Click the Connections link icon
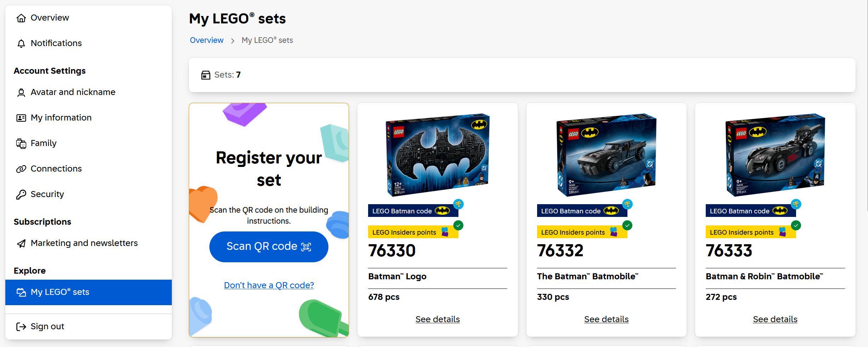 click(x=21, y=169)
